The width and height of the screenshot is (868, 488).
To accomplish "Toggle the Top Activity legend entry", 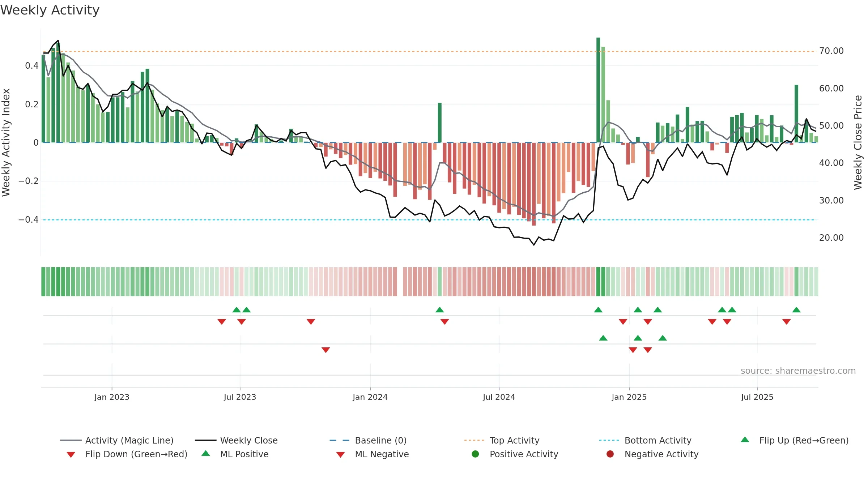I will pos(502,440).
